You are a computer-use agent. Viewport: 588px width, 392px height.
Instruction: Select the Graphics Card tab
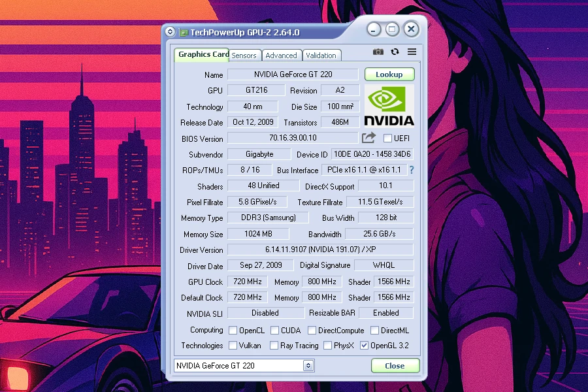[x=203, y=54]
